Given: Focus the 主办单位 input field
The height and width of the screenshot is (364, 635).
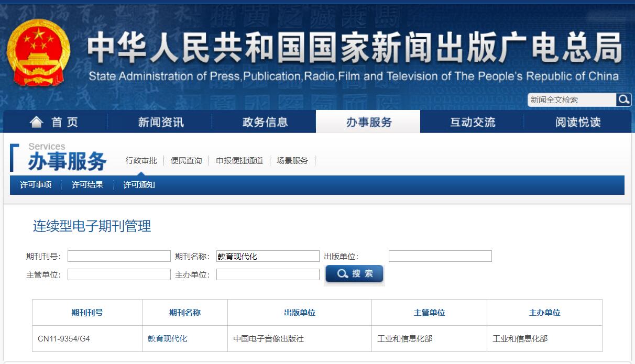Looking at the screenshot, I should click(x=268, y=274).
